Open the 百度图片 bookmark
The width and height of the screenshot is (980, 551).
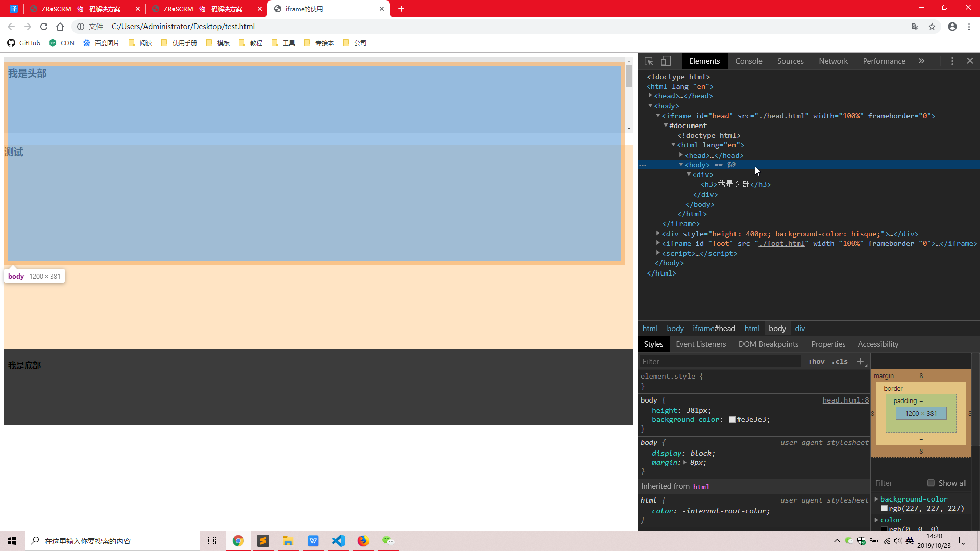tap(102, 43)
